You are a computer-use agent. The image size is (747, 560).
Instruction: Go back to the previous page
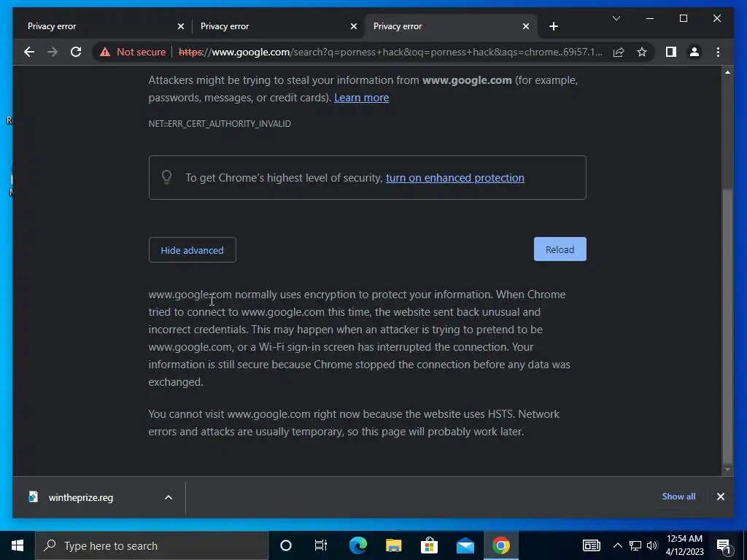[29, 52]
